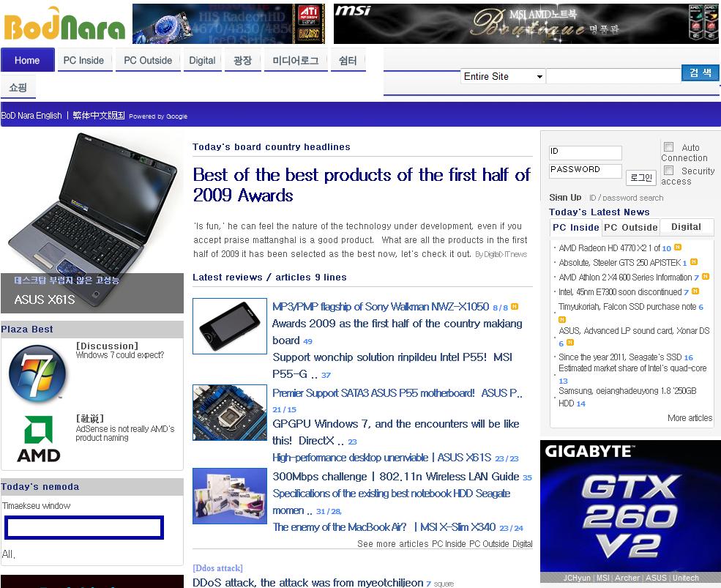The width and height of the screenshot is (721, 588).
Task: Open The enemy of the MacBook Air article
Action: click(384, 527)
